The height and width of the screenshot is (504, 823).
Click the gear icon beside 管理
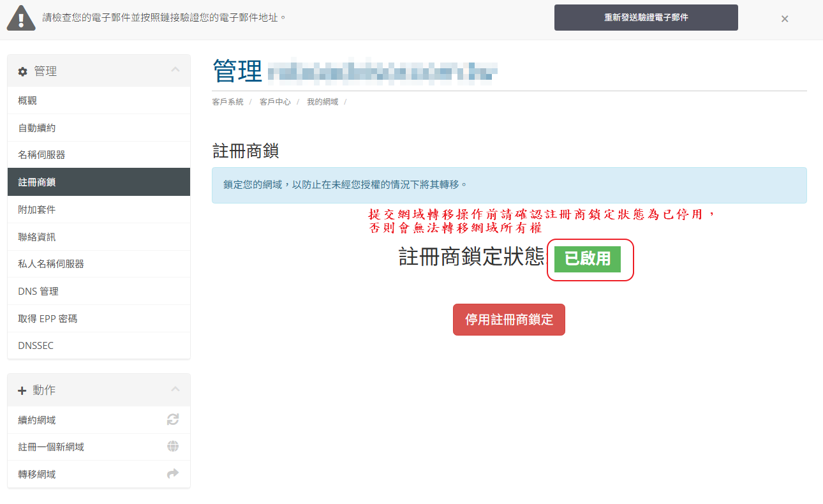23,72
